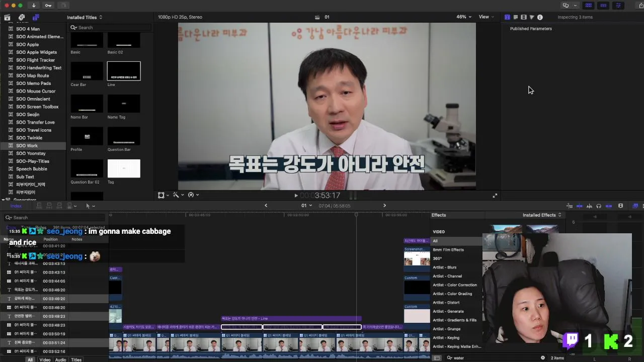Open the Color inspector triangle tab
Viewport: 644px width, 362px height.
[x=532, y=17]
